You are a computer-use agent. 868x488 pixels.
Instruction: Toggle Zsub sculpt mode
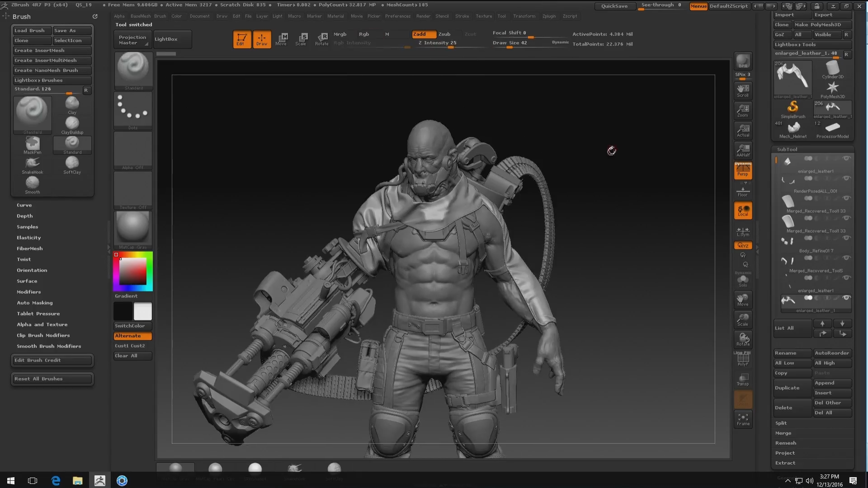(444, 34)
